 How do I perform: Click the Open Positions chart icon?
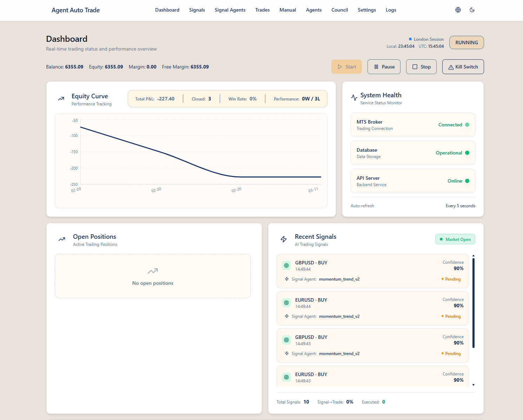62,239
